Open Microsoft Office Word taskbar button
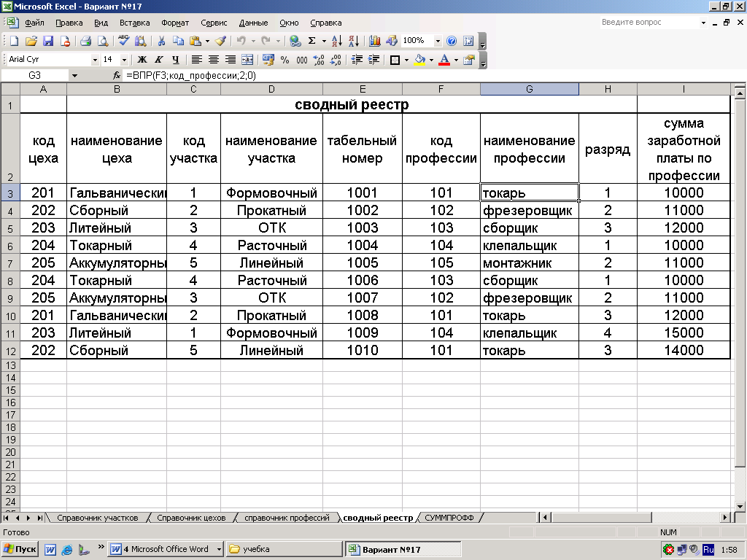Image resolution: width=747 pixels, height=560 pixels. 166,549
